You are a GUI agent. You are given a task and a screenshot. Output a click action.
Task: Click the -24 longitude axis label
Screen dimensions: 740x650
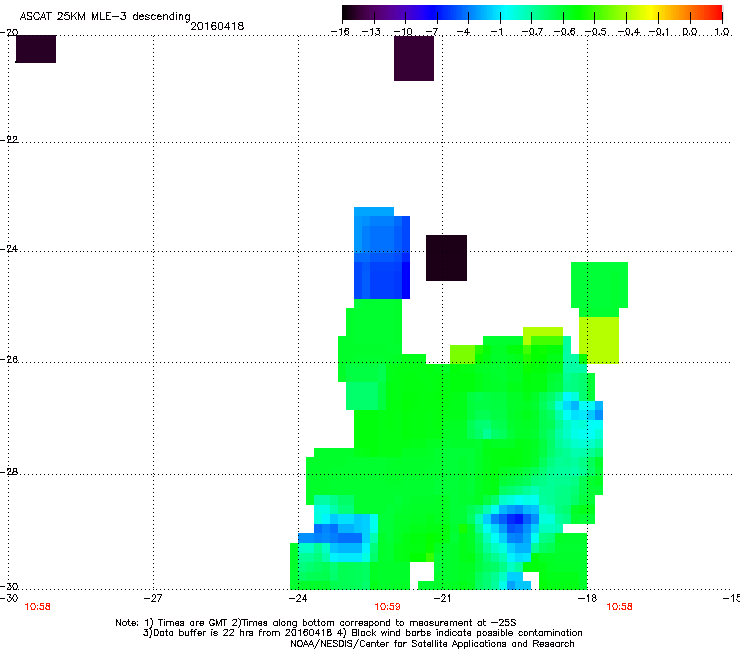point(298,598)
